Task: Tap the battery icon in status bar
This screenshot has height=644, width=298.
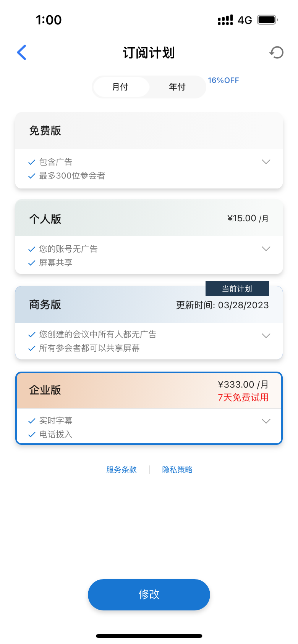Action: click(267, 20)
